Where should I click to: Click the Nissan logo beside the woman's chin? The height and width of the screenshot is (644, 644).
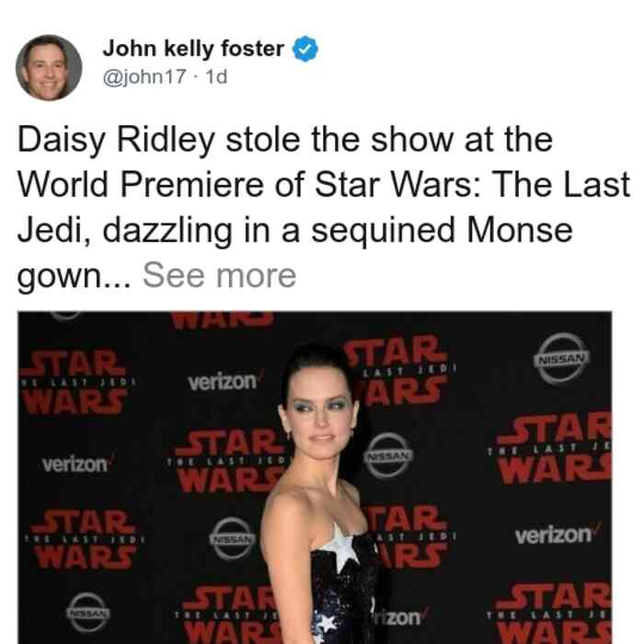click(x=388, y=455)
